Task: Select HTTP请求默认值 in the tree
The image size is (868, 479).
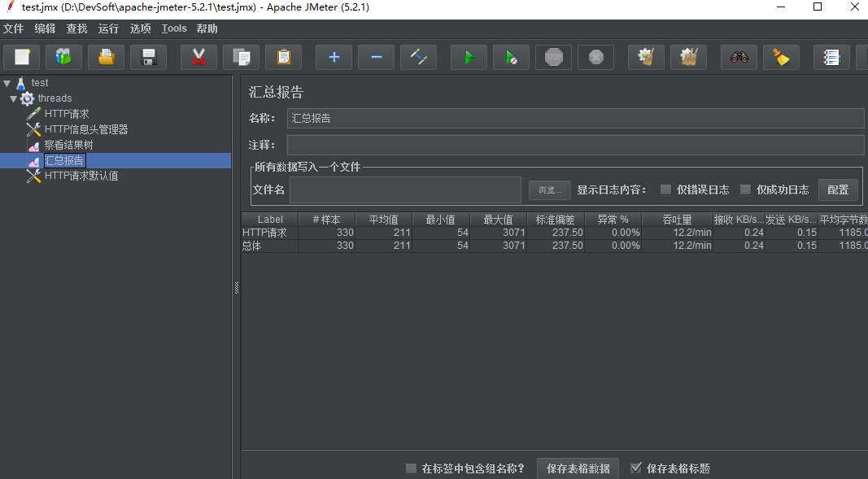Action: pos(81,176)
